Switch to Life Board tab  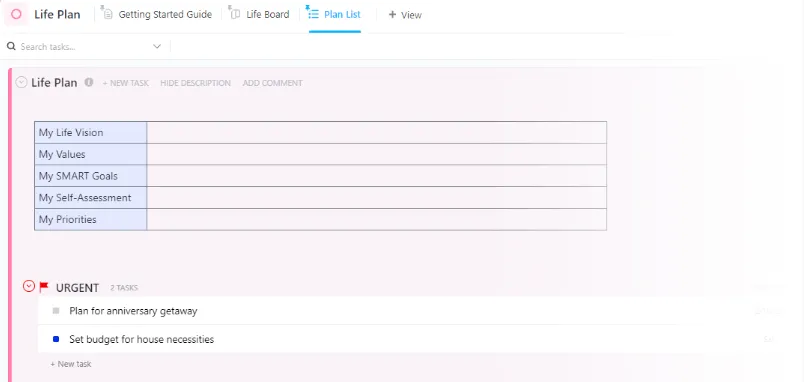268,15
